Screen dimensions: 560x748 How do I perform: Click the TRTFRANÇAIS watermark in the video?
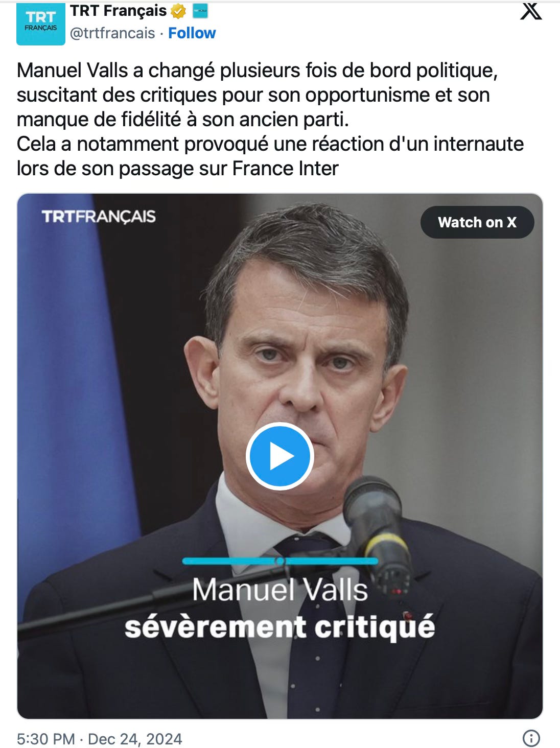99,216
